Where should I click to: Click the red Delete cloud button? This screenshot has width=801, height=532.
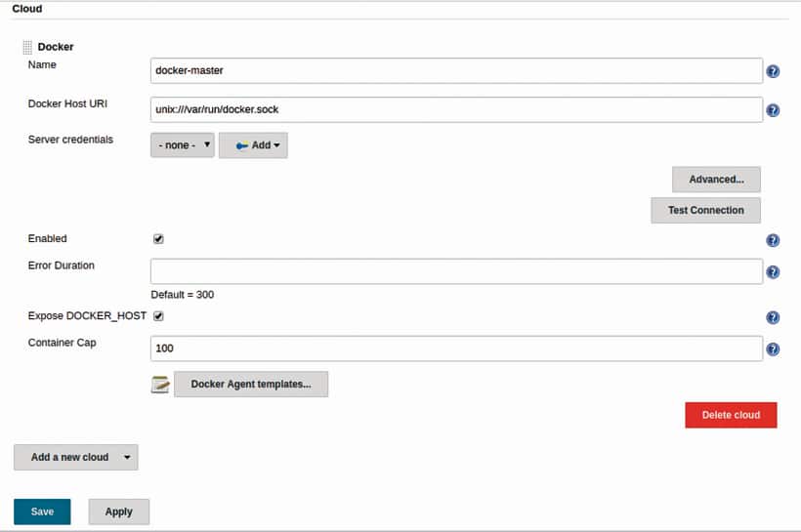pos(731,415)
